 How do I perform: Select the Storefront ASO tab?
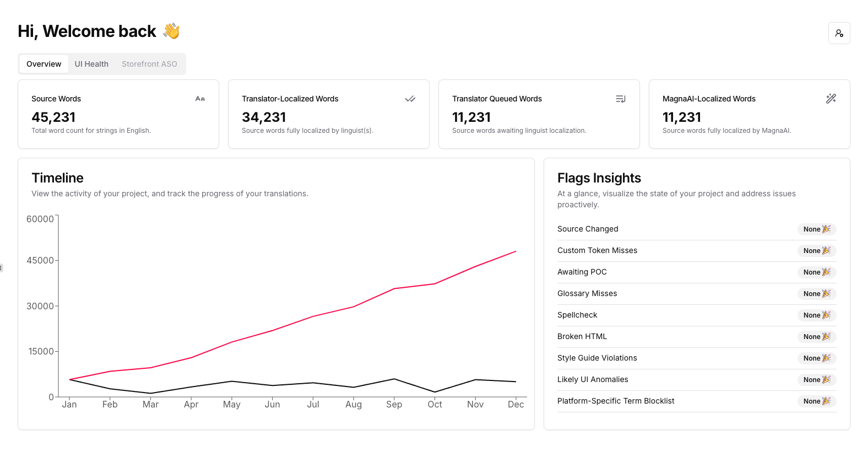pos(149,64)
